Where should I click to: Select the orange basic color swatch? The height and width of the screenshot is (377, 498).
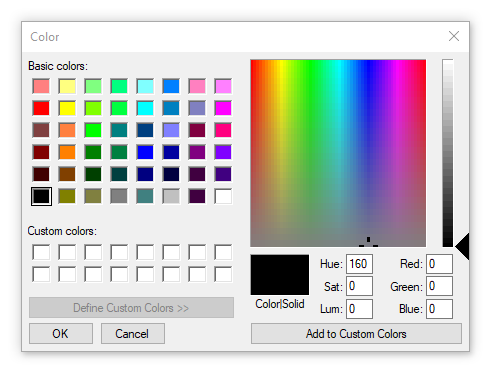(67, 152)
